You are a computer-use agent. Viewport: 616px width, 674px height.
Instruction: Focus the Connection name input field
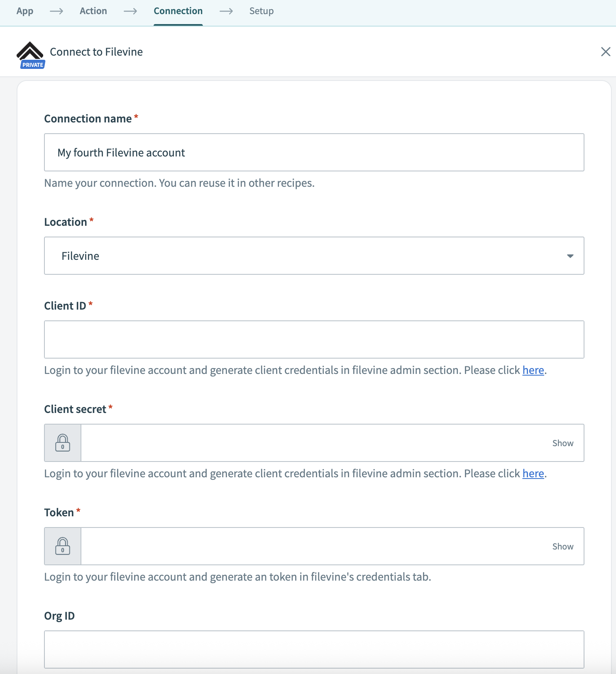(x=314, y=152)
